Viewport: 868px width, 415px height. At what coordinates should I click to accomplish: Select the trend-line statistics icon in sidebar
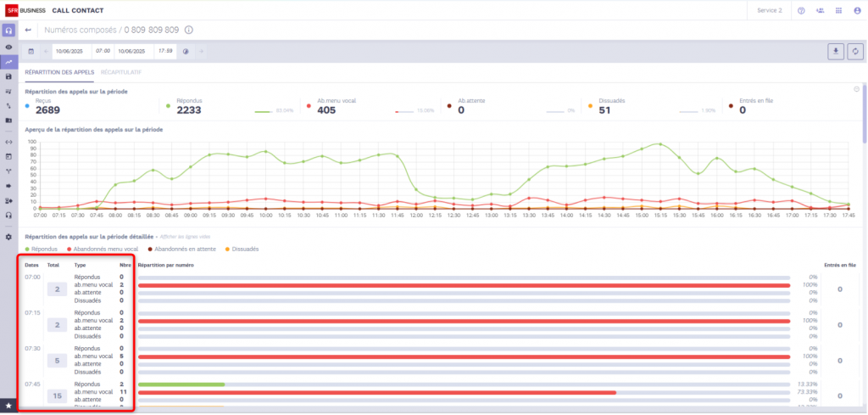point(8,61)
